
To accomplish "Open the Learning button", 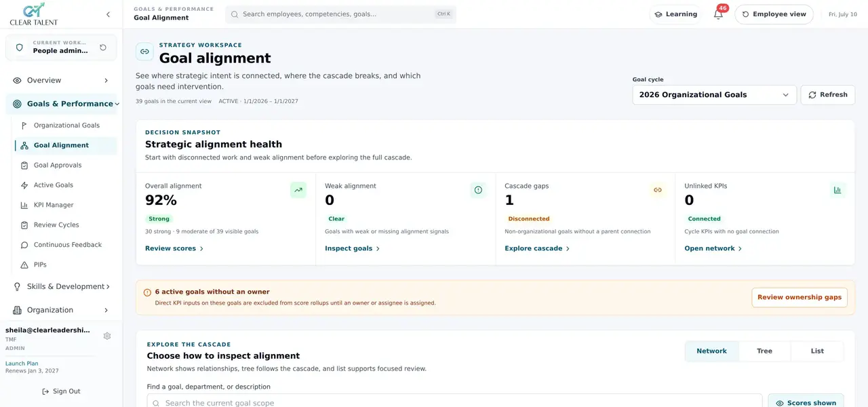I will pyautogui.click(x=675, y=14).
